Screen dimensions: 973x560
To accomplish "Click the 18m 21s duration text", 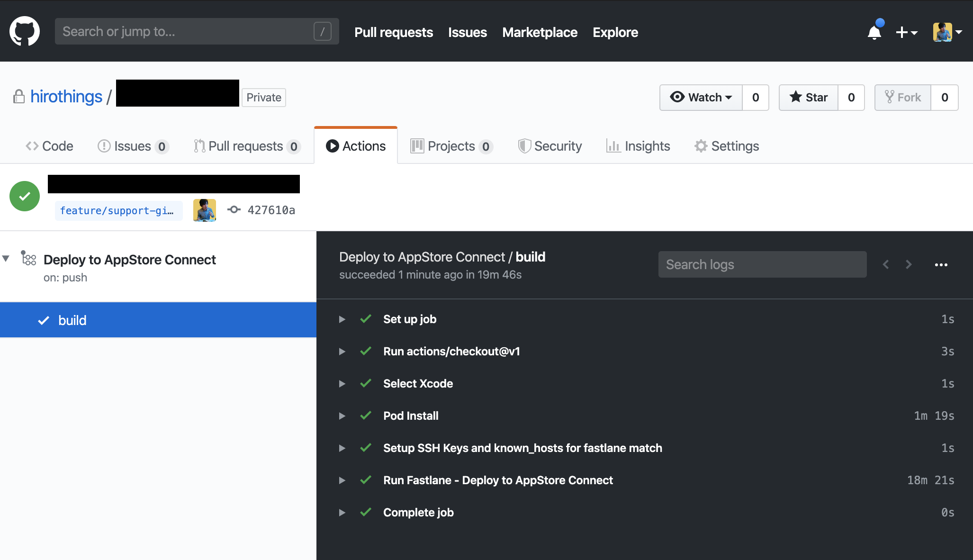I will [930, 480].
